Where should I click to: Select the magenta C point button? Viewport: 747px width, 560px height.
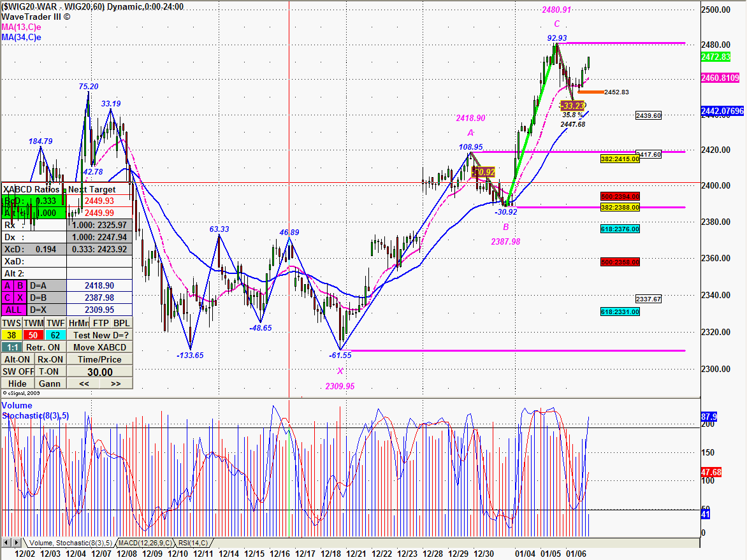pyautogui.click(x=8, y=298)
